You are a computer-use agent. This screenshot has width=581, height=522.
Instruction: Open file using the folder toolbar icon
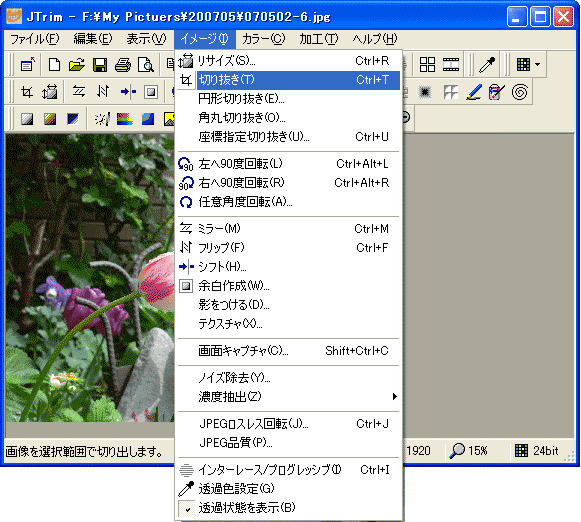coord(77,65)
